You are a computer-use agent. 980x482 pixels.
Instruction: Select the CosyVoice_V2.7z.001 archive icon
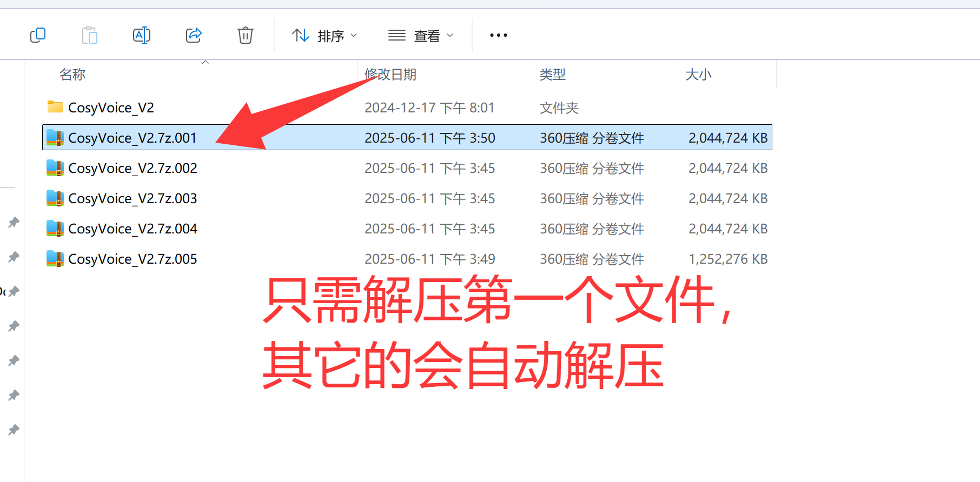55,138
